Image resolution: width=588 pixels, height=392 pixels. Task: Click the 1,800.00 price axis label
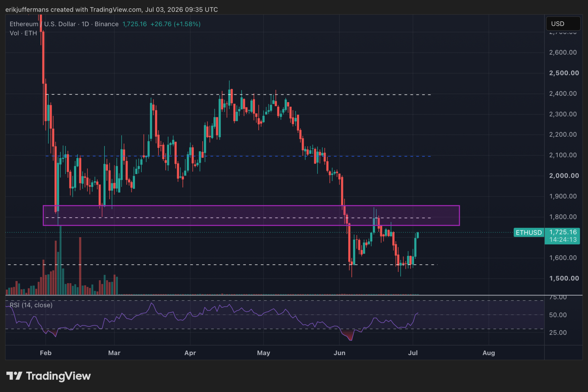point(563,217)
